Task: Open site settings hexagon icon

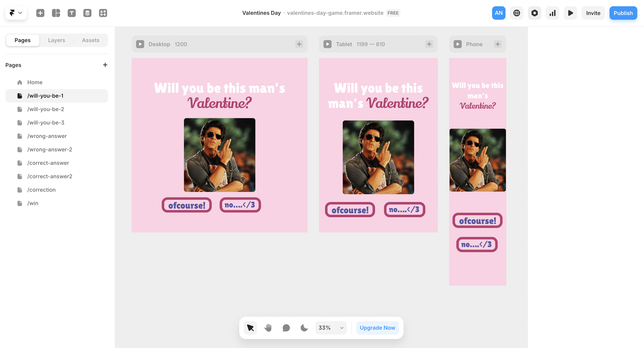Action: (534, 13)
